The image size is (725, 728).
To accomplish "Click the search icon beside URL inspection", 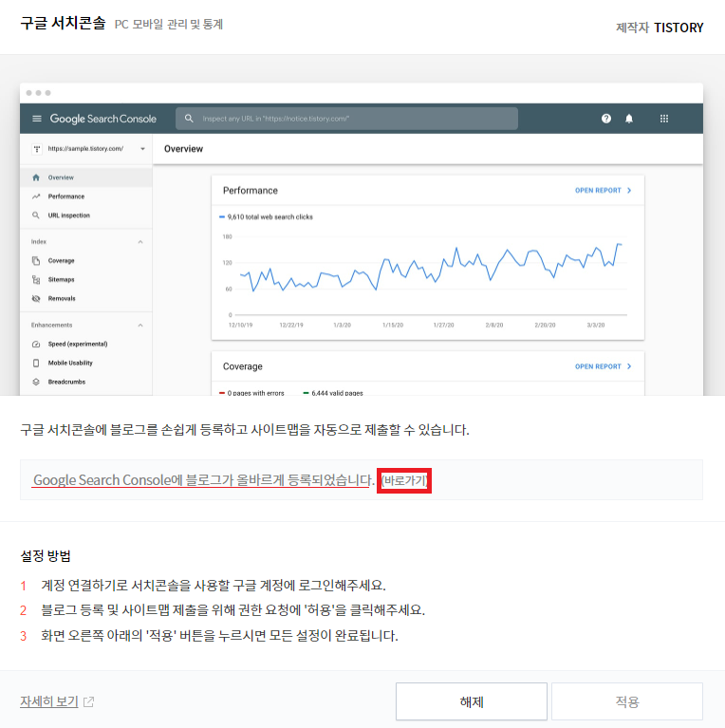I will tap(36, 215).
